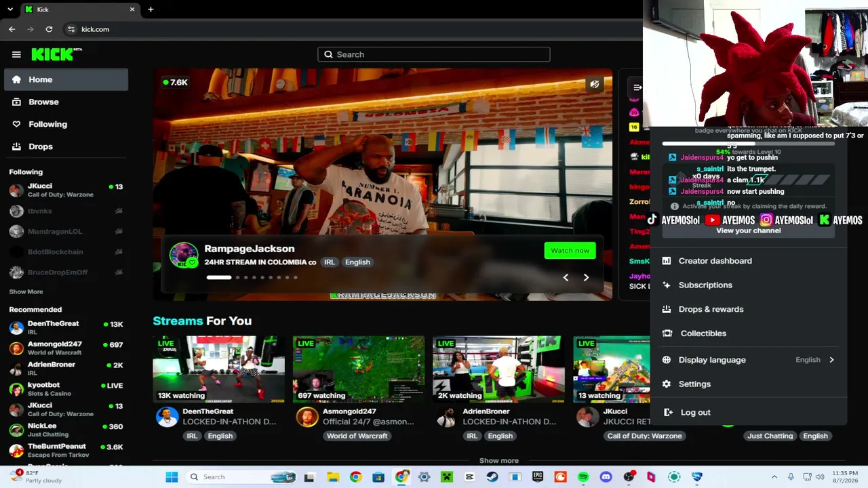Click the World of Warcraft category tag
868x488 pixels.
click(x=357, y=436)
